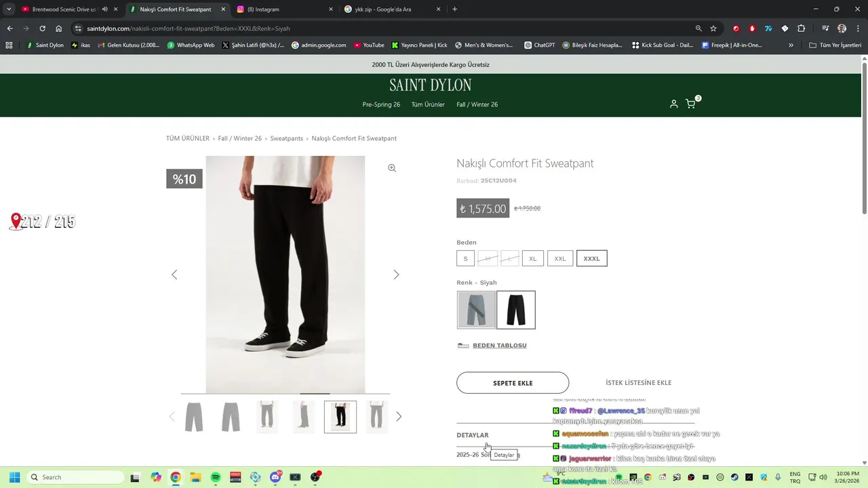Open taskbar clock and date
This screenshot has height=488, width=868.
pyautogui.click(x=848, y=477)
